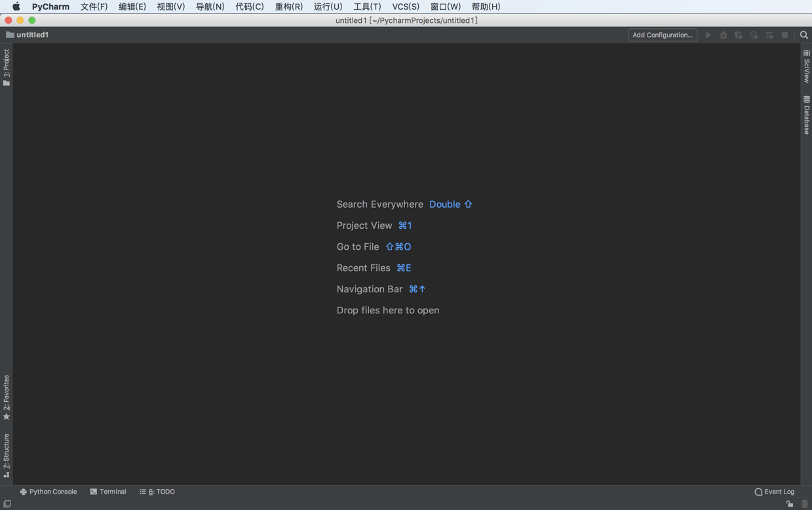
Task: Click the Run (play) toolbar icon
Action: click(x=708, y=35)
